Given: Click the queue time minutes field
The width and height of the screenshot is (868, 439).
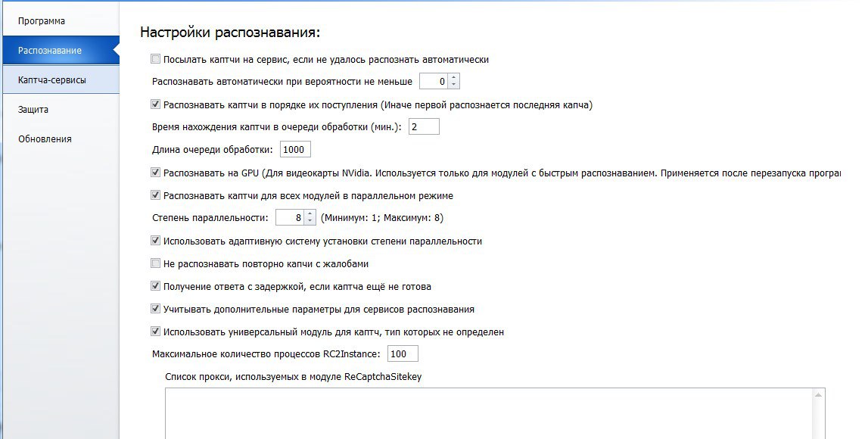Looking at the screenshot, I should tap(424, 126).
